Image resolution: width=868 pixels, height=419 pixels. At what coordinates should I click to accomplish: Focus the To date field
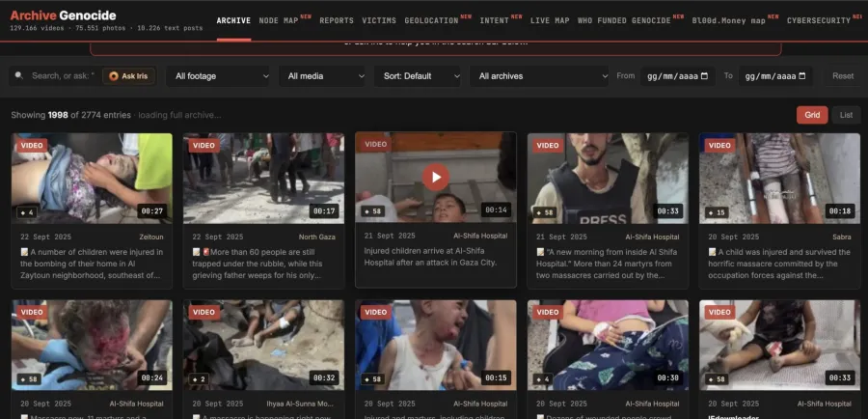(775, 76)
